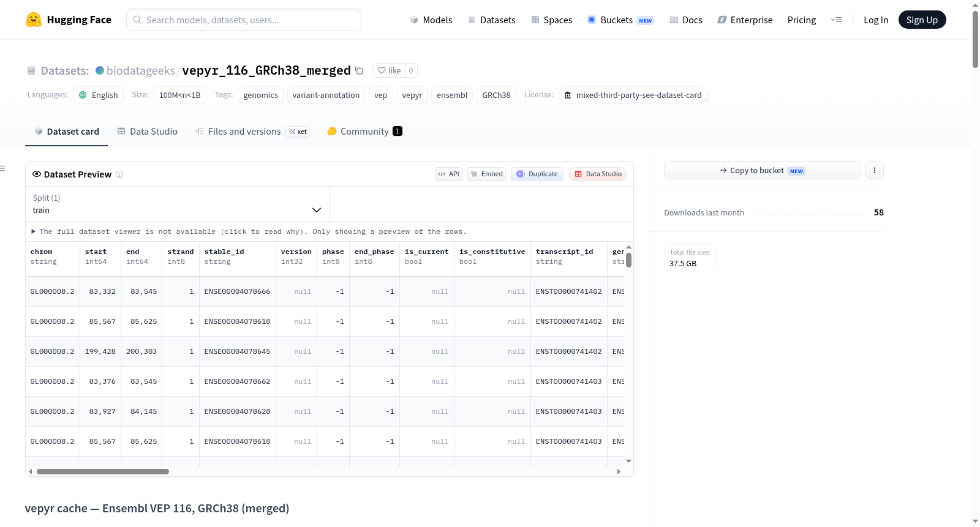Go to Models in top navigation
Screen dimensions: 980x527
point(431,20)
